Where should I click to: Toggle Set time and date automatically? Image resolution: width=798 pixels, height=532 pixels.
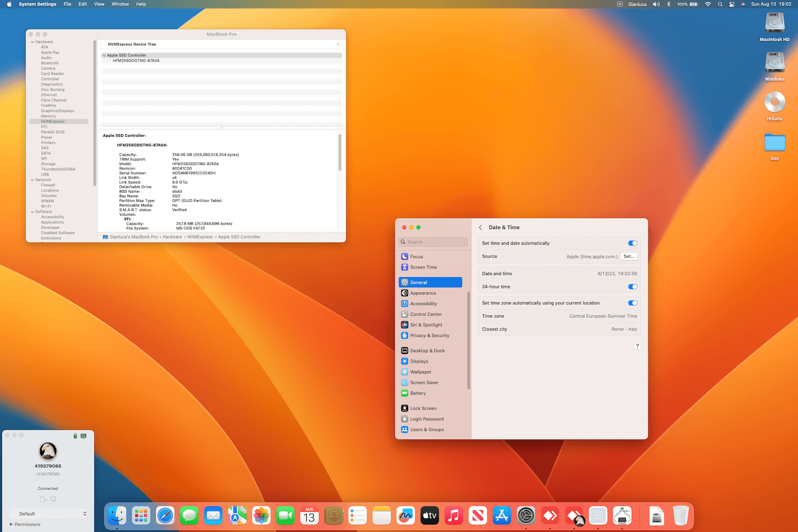click(632, 243)
